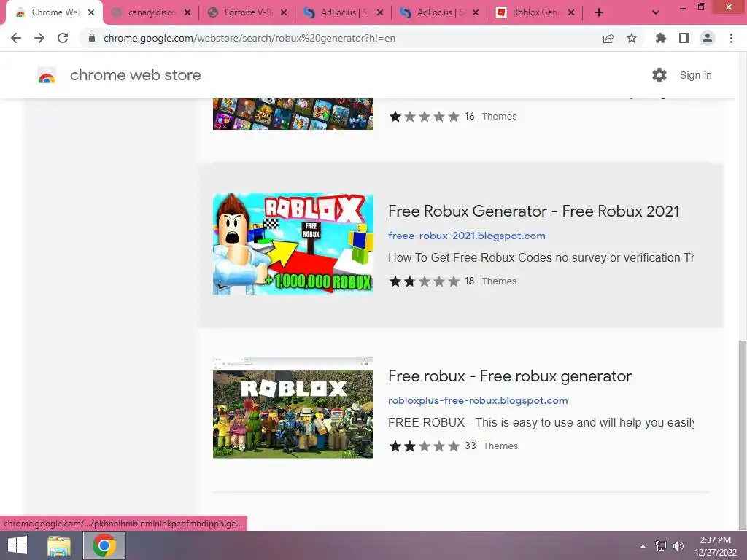Screen dimensions: 747x560
Task: Open the taskbar clock showing 2:37 PM
Action: (x=716, y=546)
